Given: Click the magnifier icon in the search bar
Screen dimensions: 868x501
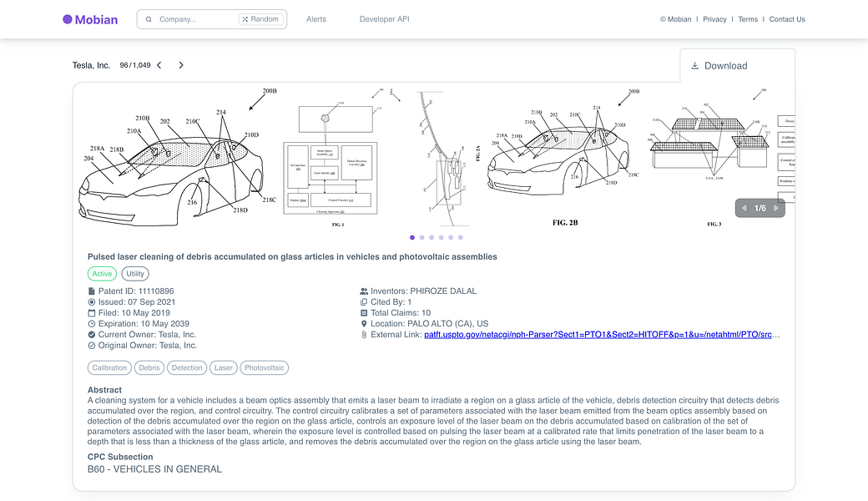Looking at the screenshot, I should click(x=149, y=18).
